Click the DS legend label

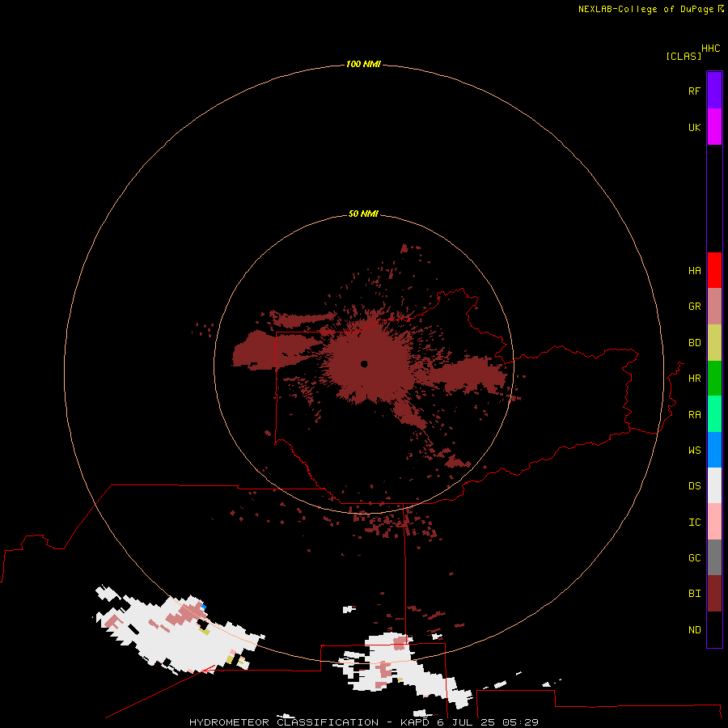tap(694, 486)
